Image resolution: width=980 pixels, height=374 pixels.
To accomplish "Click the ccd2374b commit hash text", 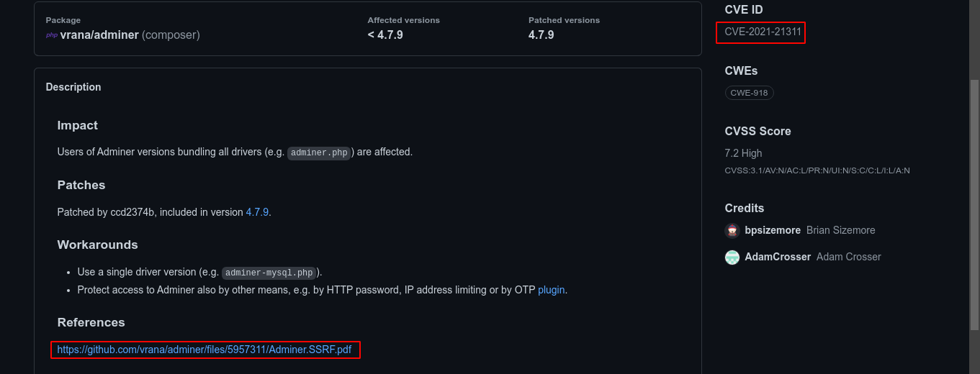I will click(x=132, y=212).
